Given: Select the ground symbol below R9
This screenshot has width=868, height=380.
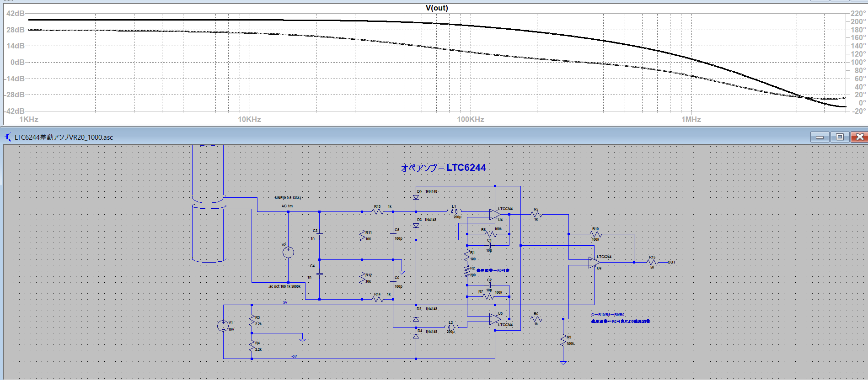Looking at the screenshot, I should [563, 363].
